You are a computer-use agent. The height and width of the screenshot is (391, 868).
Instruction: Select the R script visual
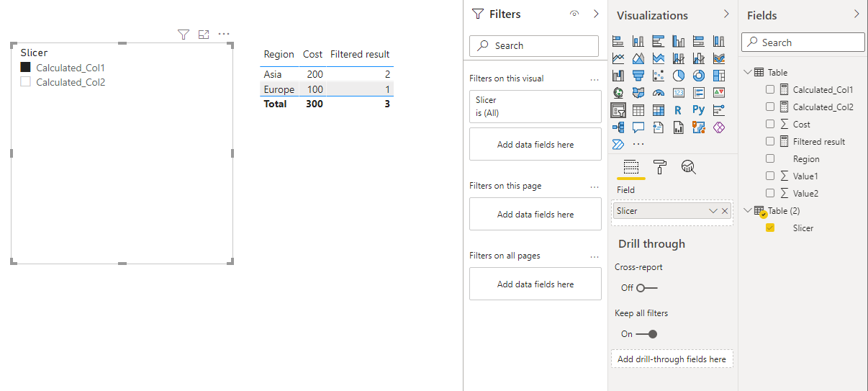coord(679,110)
